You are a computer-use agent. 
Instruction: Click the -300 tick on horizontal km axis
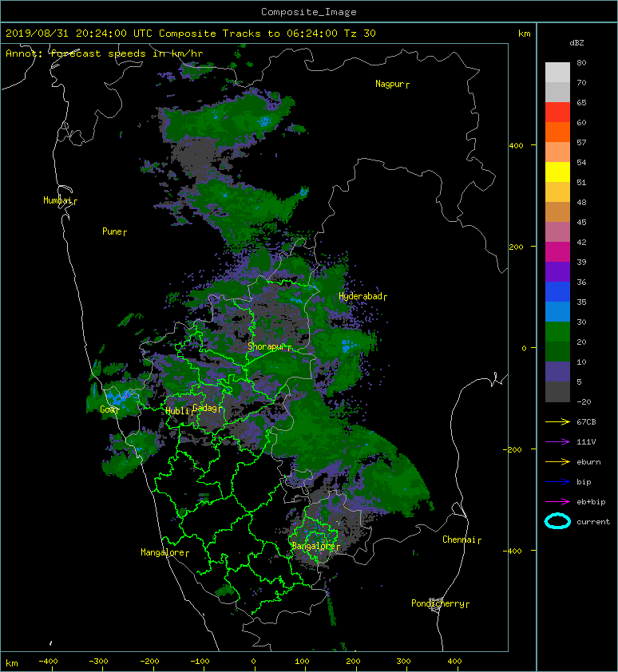pos(99,662)
